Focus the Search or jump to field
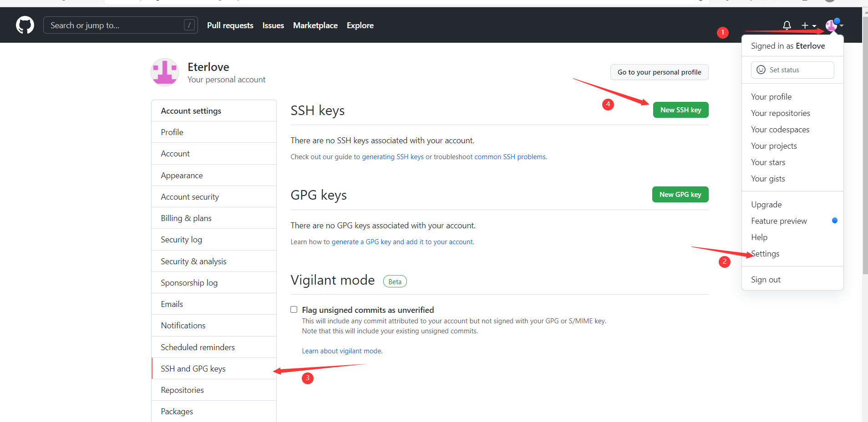 (121, 25)
